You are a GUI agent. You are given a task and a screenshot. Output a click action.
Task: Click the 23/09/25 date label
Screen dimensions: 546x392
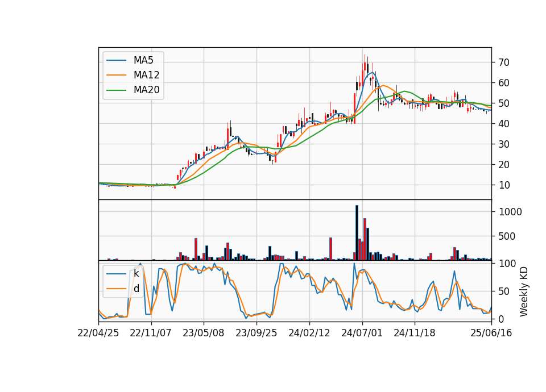[257, 333]
